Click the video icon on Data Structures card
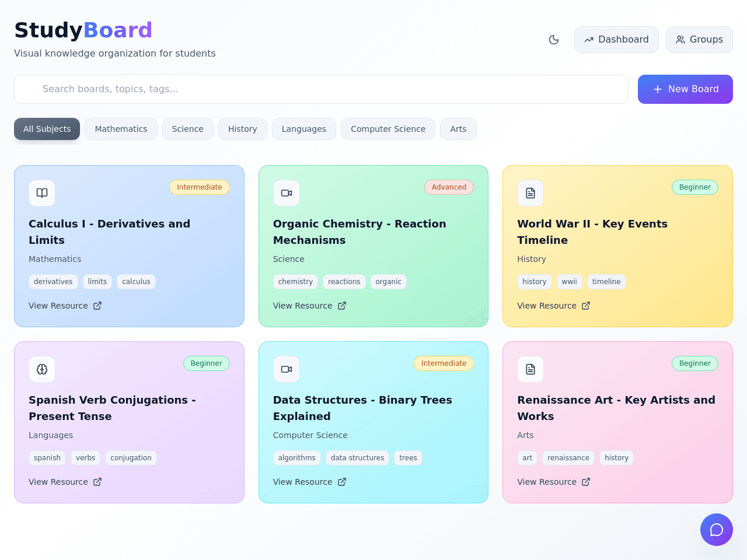747x560 pixels. 287,369
